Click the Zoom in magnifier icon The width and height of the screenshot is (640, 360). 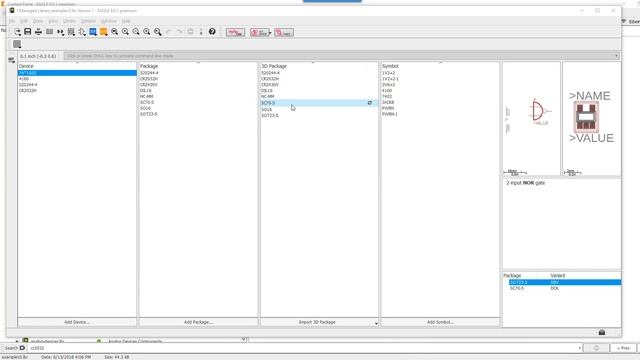pos(125,32)
